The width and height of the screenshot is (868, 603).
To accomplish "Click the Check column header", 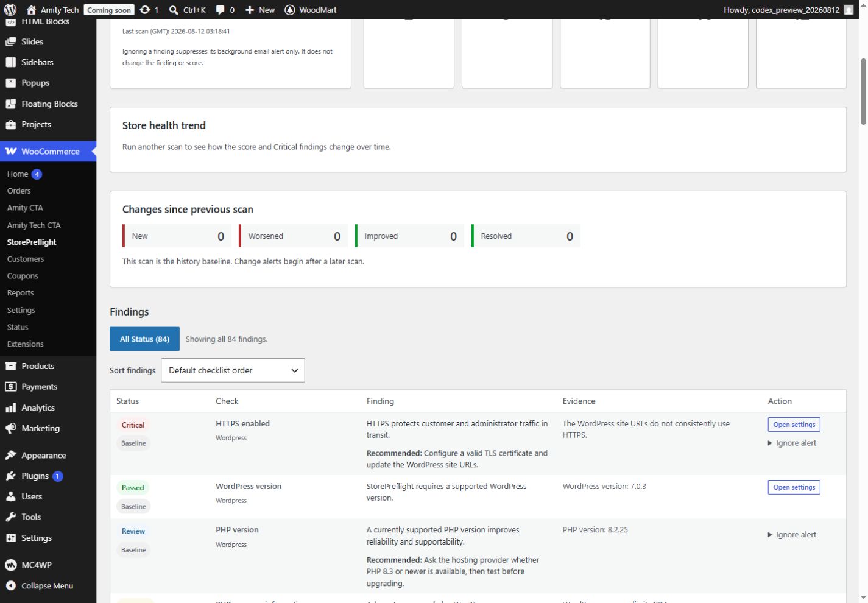I will (x=227, y=401).
